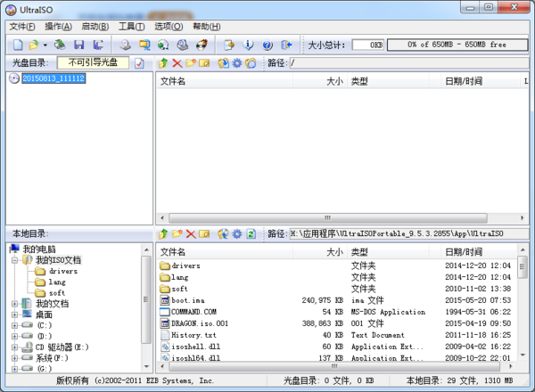Sort local file list by 文件名 column
Image resolution: width=535 pixels, height=392 pixels.
[x=225, y=252]
